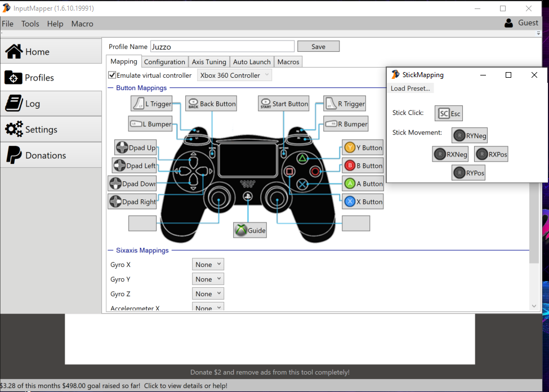The height and width of the screenshot is (392, 549).
Task: Open the Tools menu
Action: 30,24
